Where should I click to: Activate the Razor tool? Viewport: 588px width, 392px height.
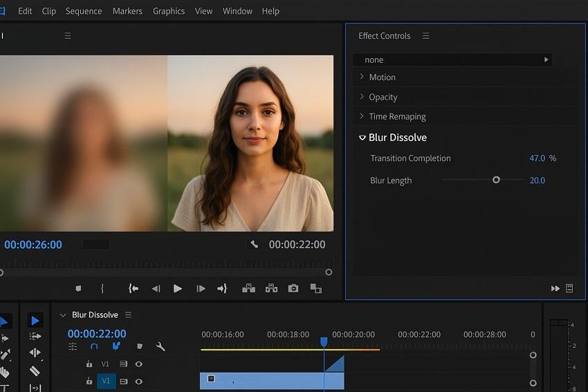point(35,371)
